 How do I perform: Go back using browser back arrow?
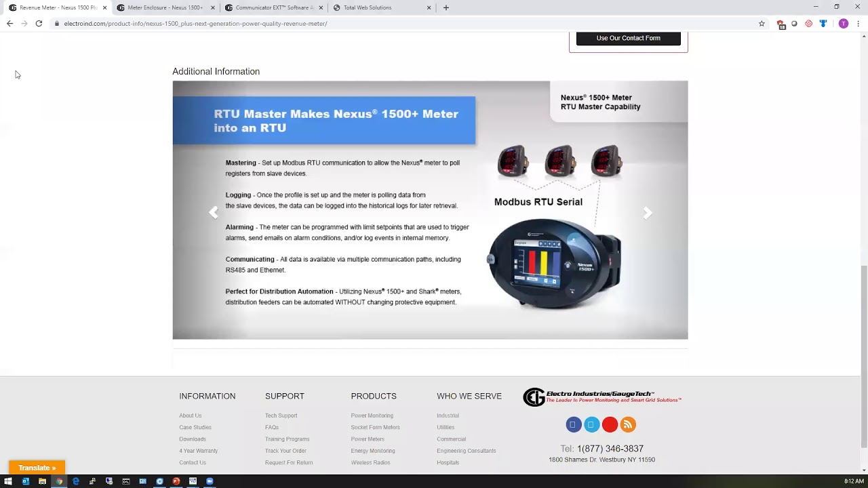coord(9,23)
